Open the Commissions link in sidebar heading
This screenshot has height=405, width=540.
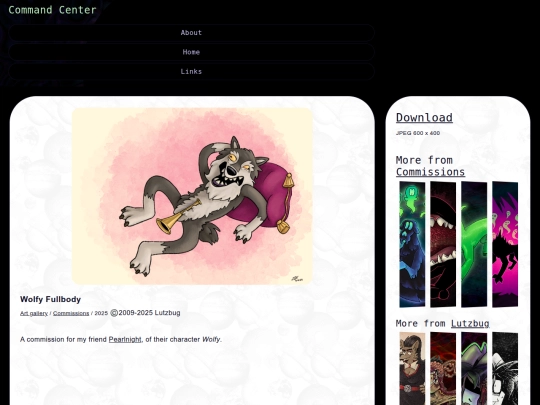pos(430,172)
